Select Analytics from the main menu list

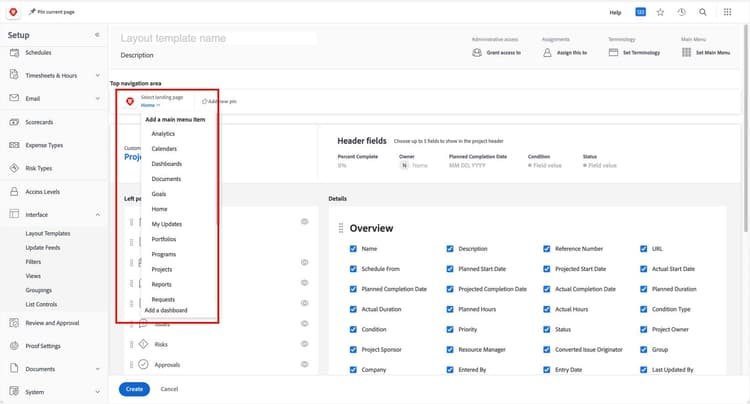click(163, 134)
